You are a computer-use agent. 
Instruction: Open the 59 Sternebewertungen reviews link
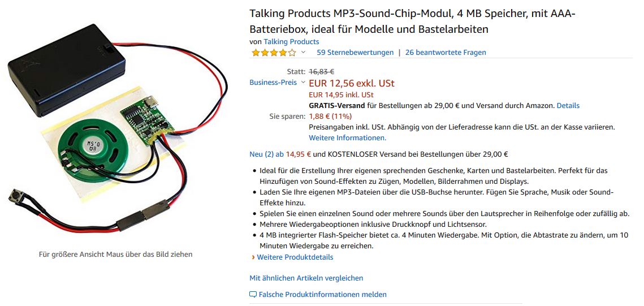355,53
